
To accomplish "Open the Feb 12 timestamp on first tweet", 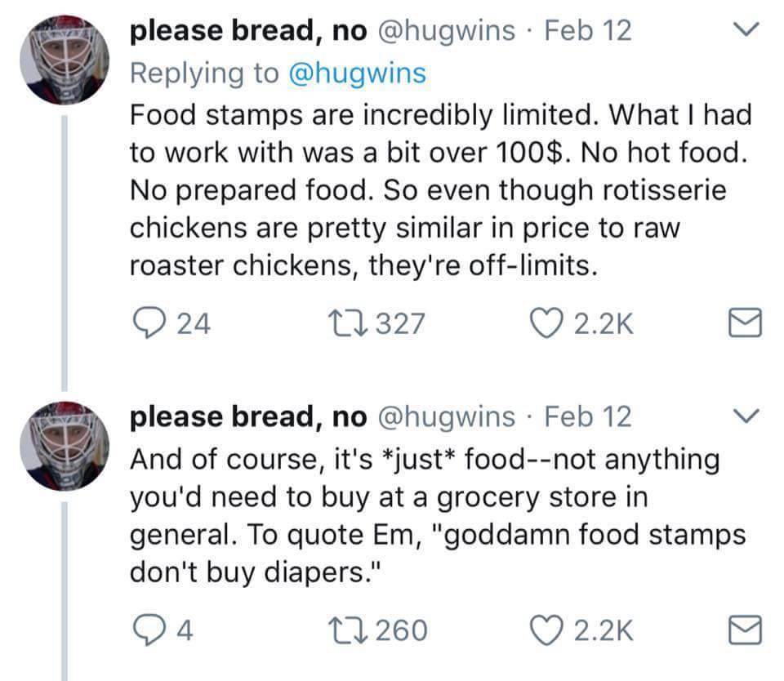I will point(587,31).
